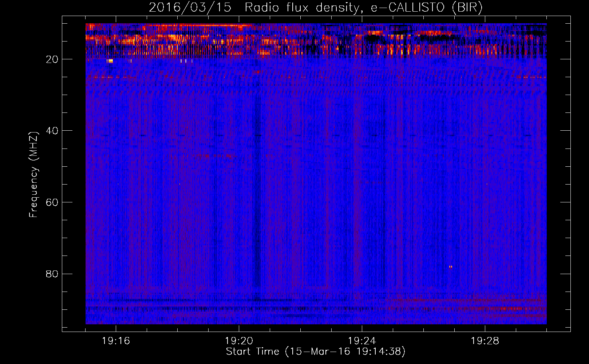Click the 20 frequency tick label

click(52, 59)
